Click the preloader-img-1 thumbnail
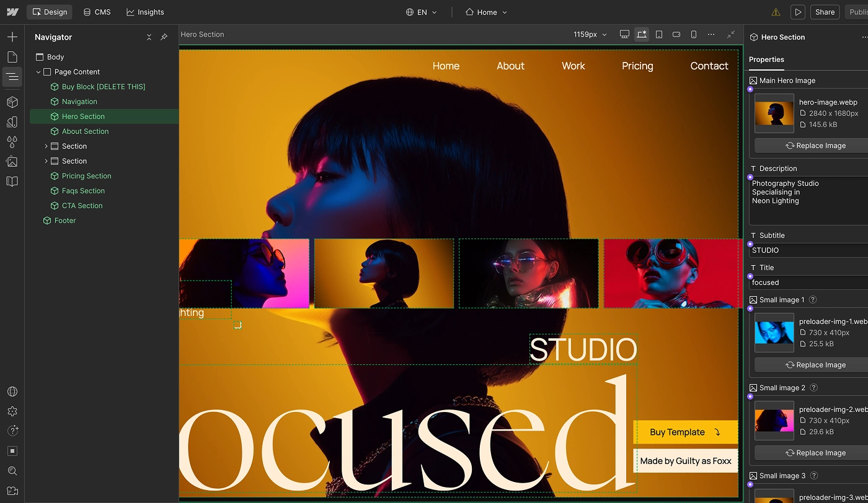 (x=774, y=333)
